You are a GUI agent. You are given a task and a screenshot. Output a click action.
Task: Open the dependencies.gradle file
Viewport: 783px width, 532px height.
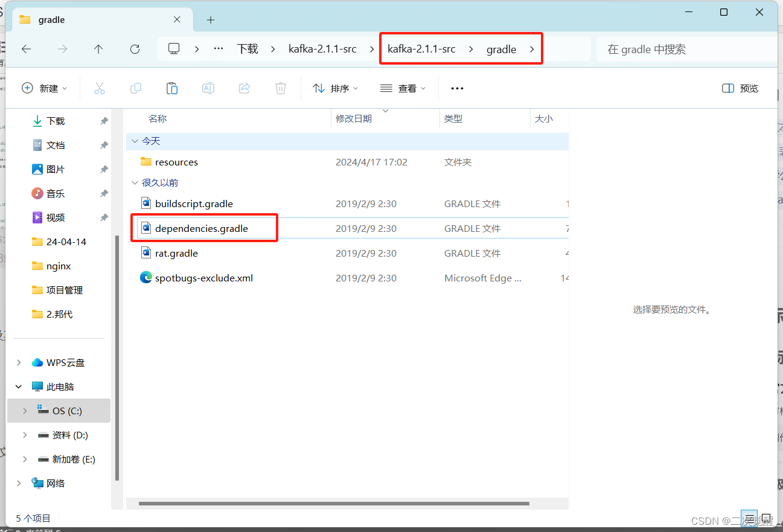click(x=202, y=228)
